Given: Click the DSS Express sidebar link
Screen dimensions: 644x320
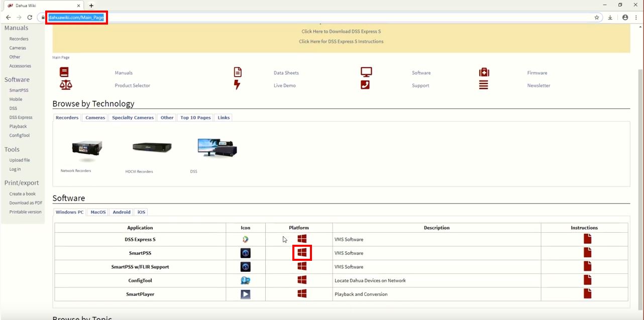Looking at the screenshot, I should (21, 117).
